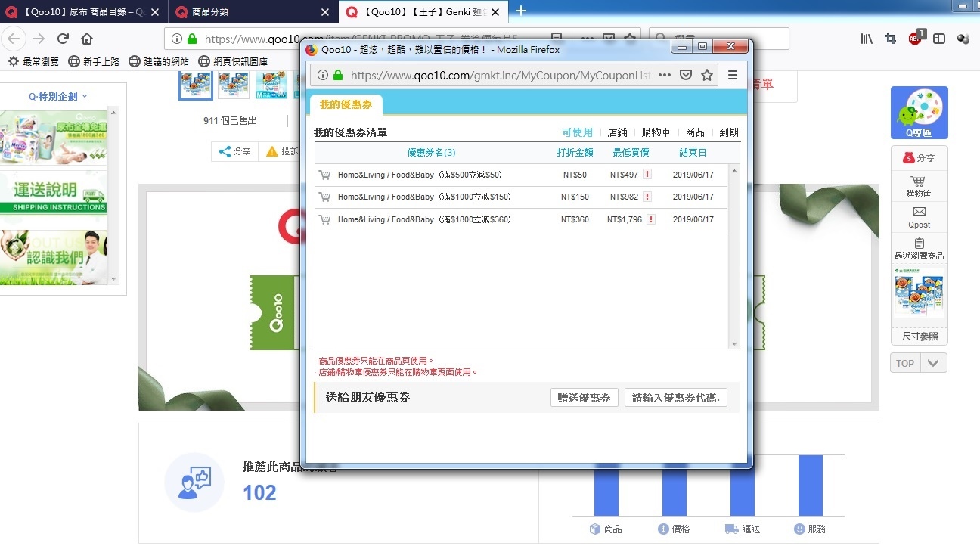This screenshot has width=980, height=546.
Task: Expand the Q·特別企劃 dropdown
Action: click(58, 96)
